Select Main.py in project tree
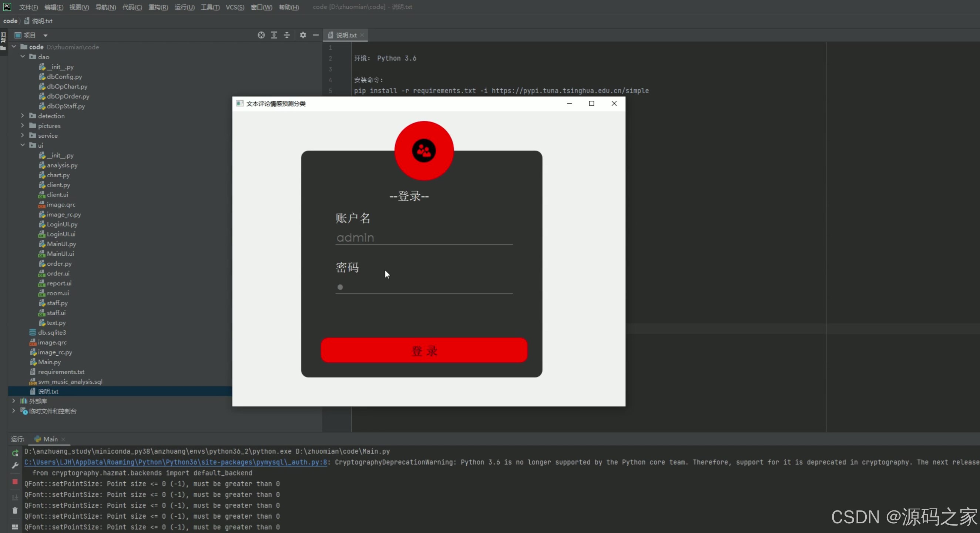The image size is (980, 533). tap(45, 362)
